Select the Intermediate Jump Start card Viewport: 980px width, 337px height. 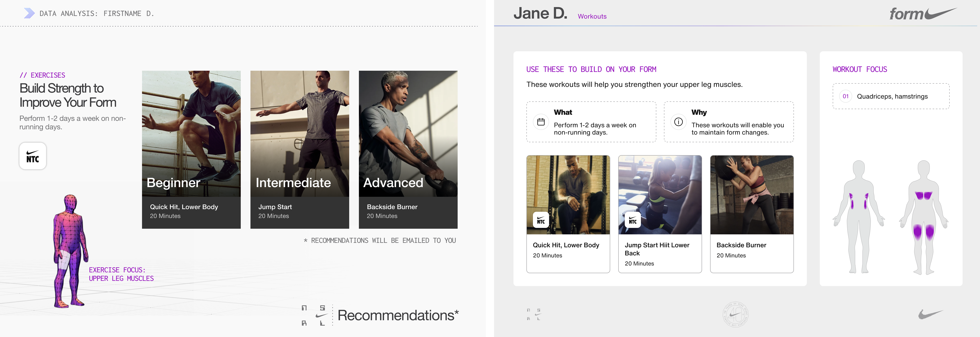[x=300, y=150]
